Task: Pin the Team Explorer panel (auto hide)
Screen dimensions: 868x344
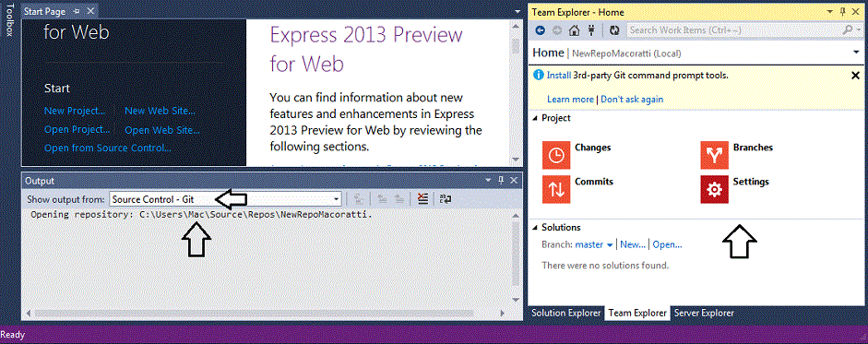Action: coord(843,12)
